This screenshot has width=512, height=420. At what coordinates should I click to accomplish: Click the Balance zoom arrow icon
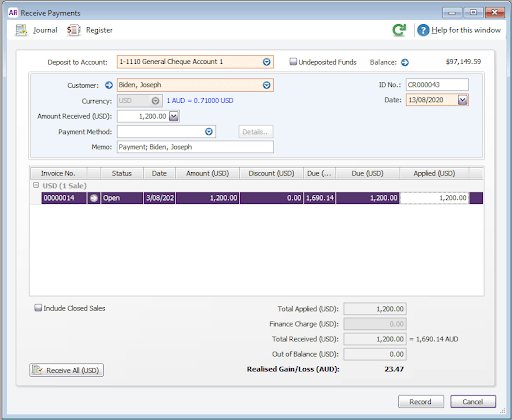pos(405,62)
